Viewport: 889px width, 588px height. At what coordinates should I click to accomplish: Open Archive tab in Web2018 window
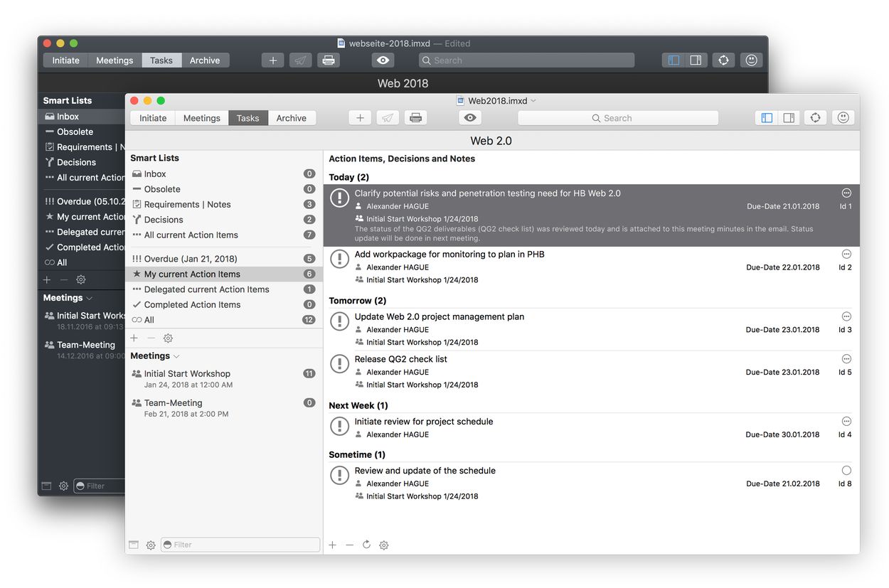pos(292,118)
